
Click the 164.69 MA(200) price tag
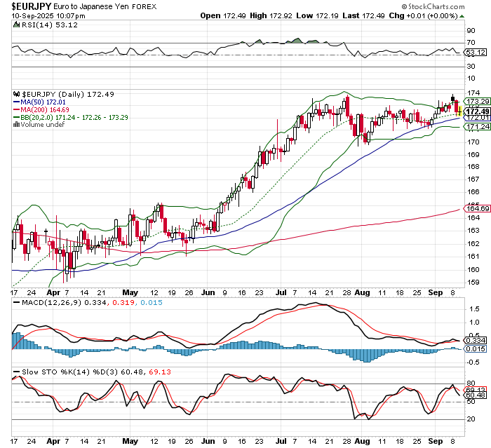[x=477, y=208]
